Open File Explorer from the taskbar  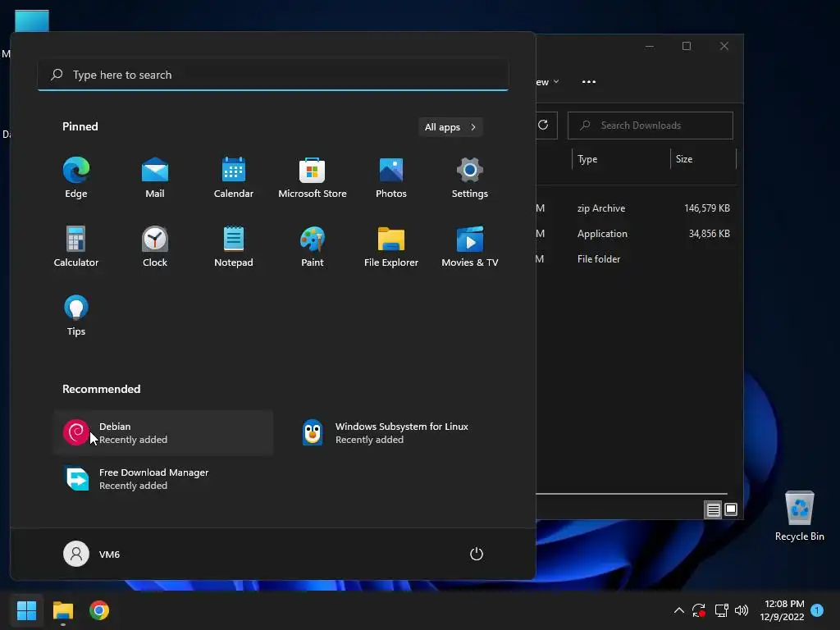62,610
